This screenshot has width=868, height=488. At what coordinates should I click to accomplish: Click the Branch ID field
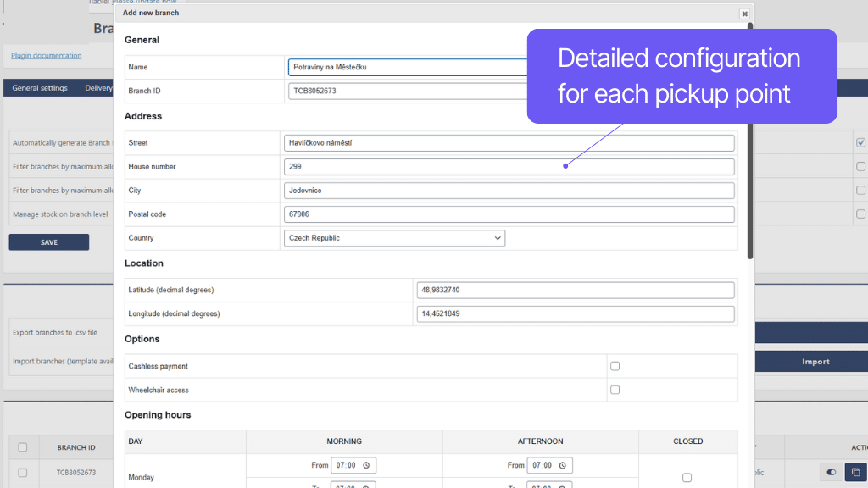408,91
